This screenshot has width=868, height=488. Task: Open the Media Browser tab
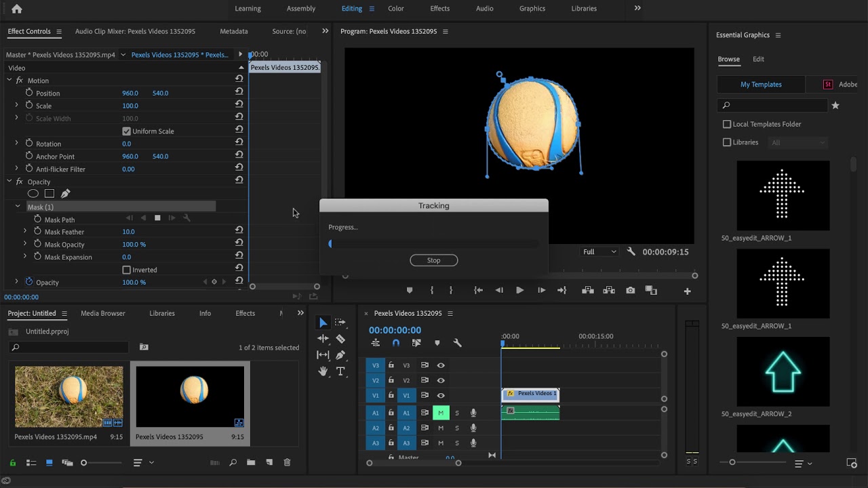pos(103,313)
